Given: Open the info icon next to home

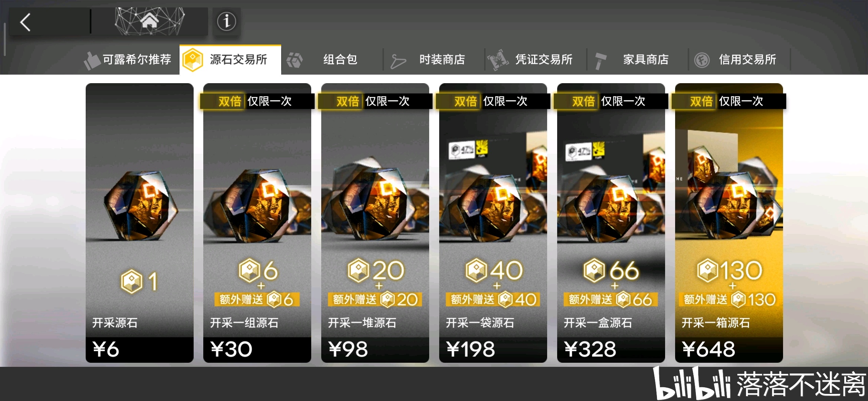Looking at the screenshot, I should [x=226, y=22].
